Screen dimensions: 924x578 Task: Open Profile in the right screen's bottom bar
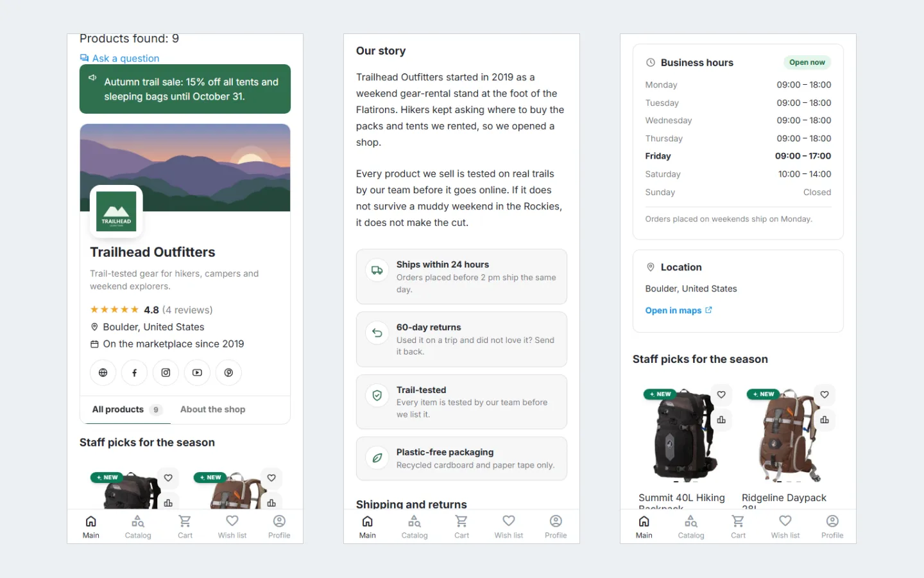point(832,527)
